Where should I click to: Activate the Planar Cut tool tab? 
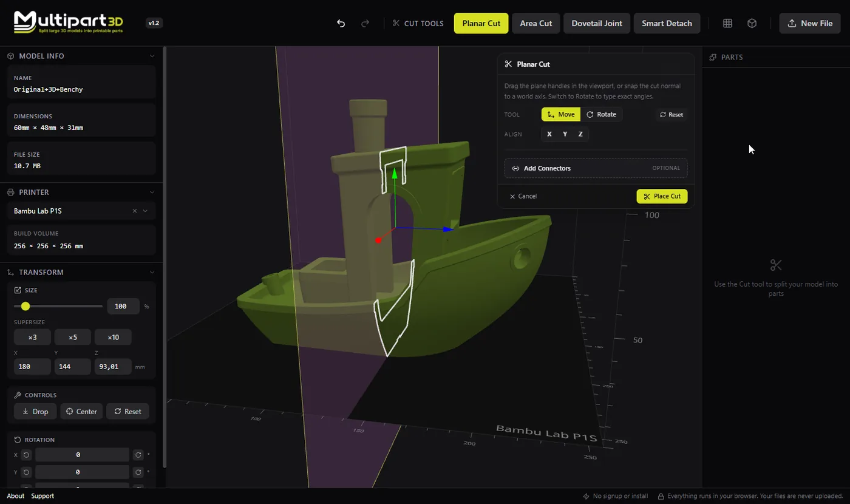tap(481, 24)
